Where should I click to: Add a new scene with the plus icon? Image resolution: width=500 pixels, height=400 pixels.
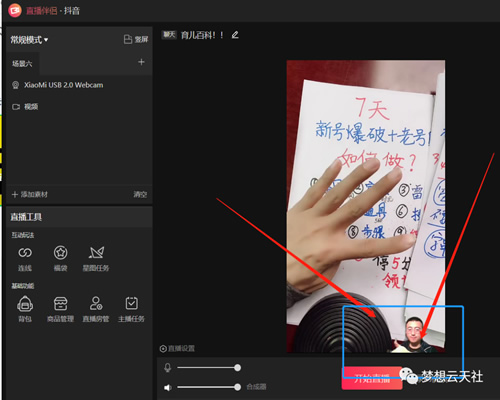[x=141, y=62]
